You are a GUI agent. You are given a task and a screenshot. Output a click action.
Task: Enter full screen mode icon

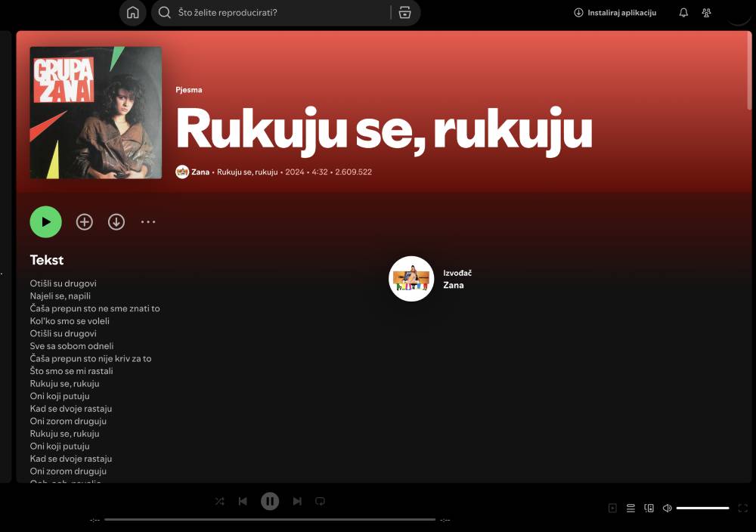[x=743, y=508]
